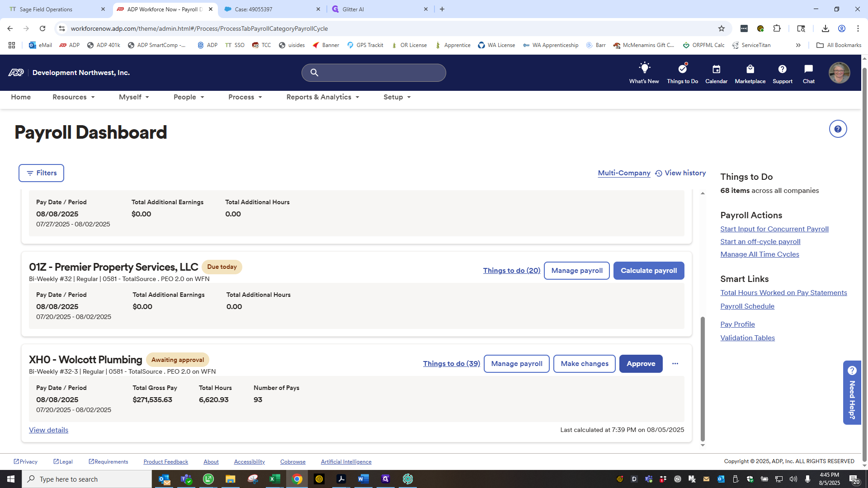Open Multi-Company link
Screen dimensions: 868x488
624,173
